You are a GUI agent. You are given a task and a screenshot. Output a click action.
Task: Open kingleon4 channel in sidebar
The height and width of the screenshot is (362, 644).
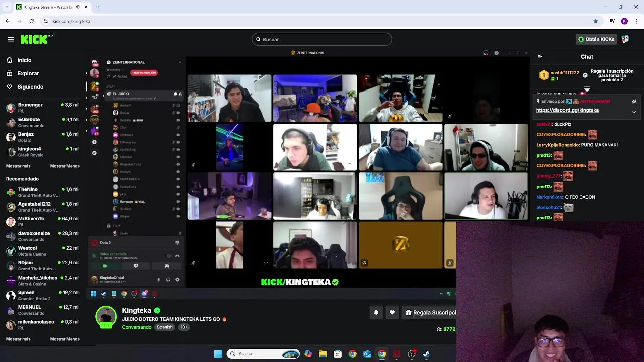(x=43, y=152)
